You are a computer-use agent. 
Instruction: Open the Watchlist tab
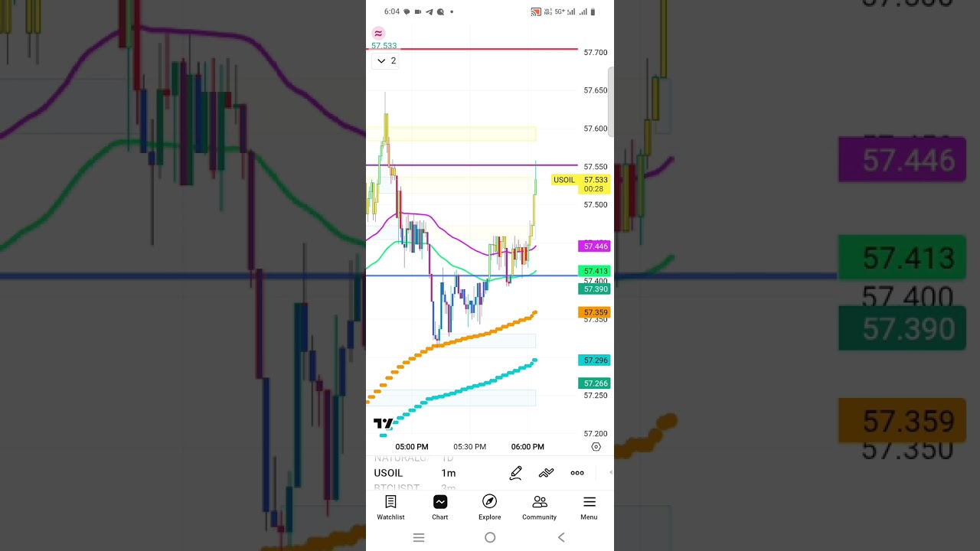pos(390,507)
